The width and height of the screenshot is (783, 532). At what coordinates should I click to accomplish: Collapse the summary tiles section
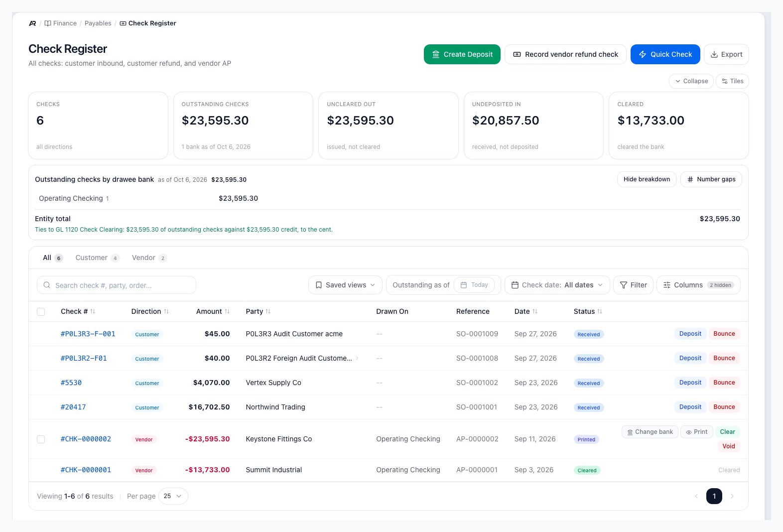click(691, 81)
